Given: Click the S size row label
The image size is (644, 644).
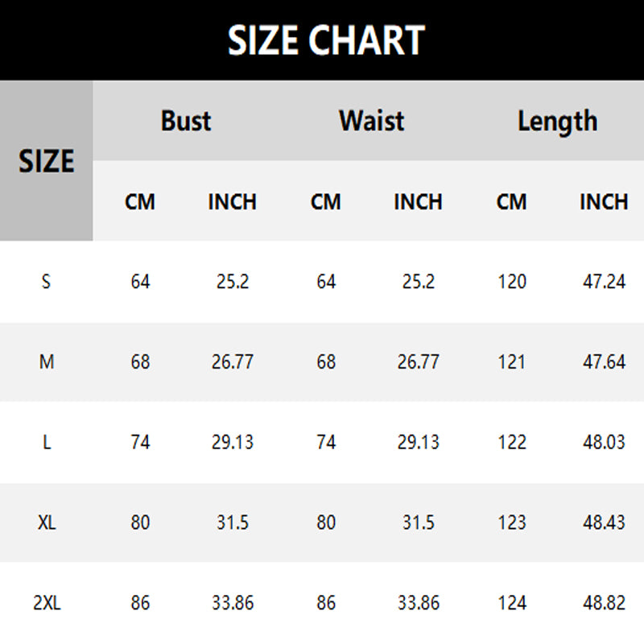Looking at the screenshot, I should click(x=47, y=282).
